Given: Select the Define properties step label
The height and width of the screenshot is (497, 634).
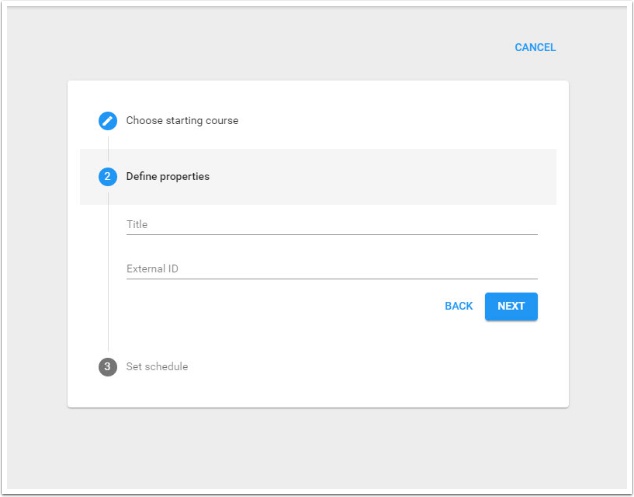Looking at the screenshot, I should coord(167,177).
